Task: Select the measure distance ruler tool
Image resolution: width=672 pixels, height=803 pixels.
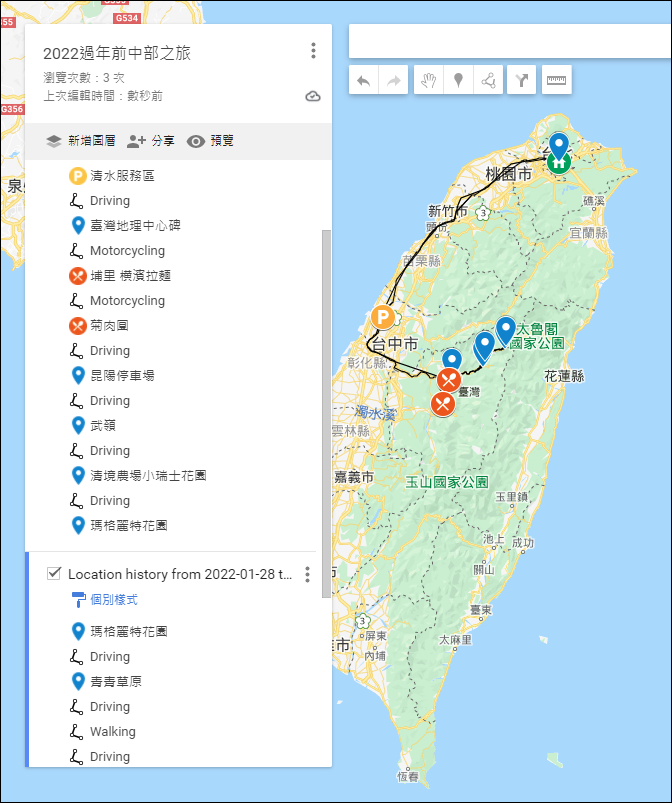Action: click(557, 80)
